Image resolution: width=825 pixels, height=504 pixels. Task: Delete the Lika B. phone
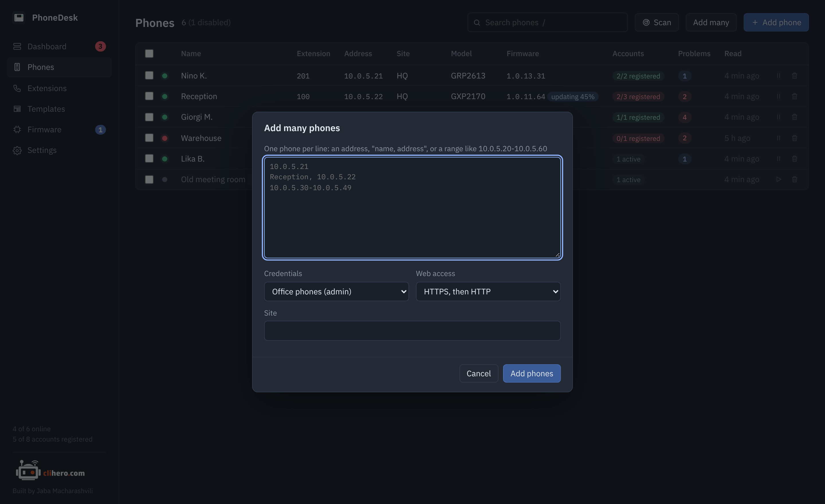click(x=795, y=159)
